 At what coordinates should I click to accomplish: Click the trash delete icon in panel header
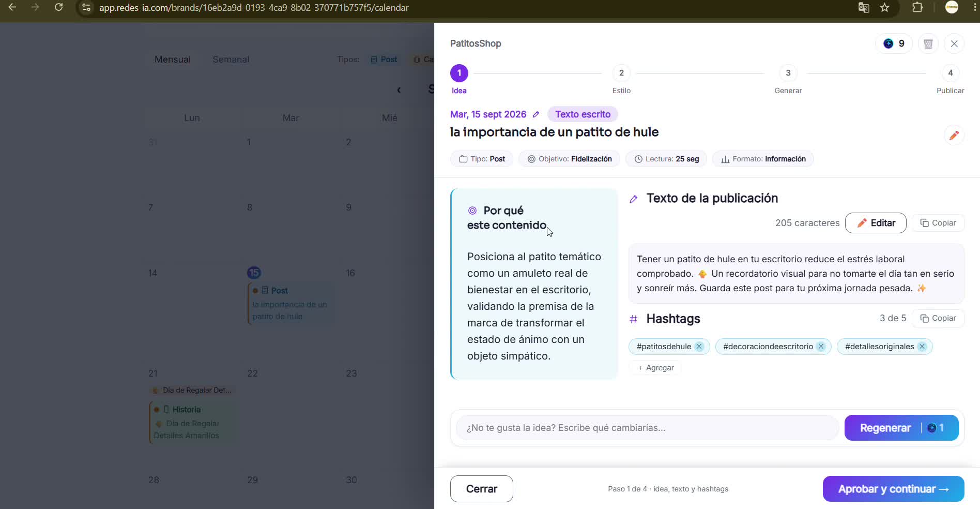[928, 44]
